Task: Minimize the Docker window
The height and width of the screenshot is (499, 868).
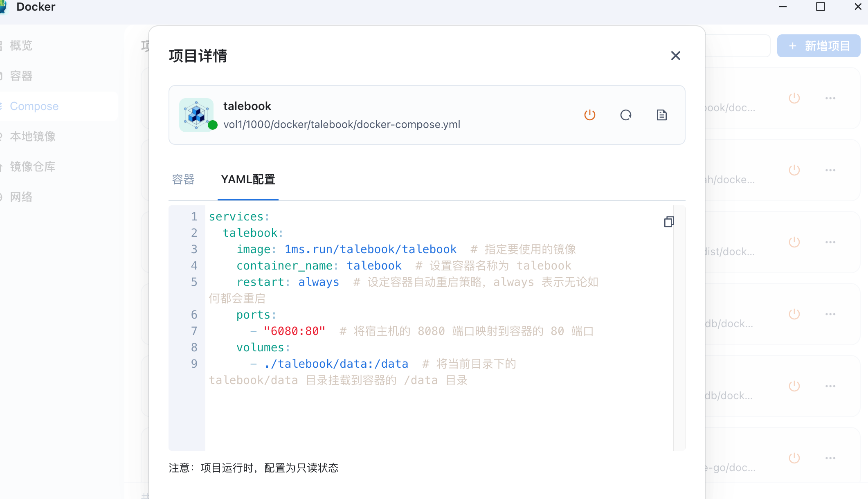Action: pos(783,7)
